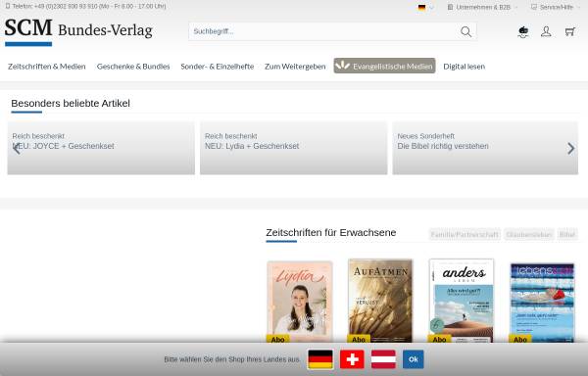Image resolution: width=588 pixels, height=376 pixels.
Task: Open the lebenslust magazine cover
Action: click(542, 303)
